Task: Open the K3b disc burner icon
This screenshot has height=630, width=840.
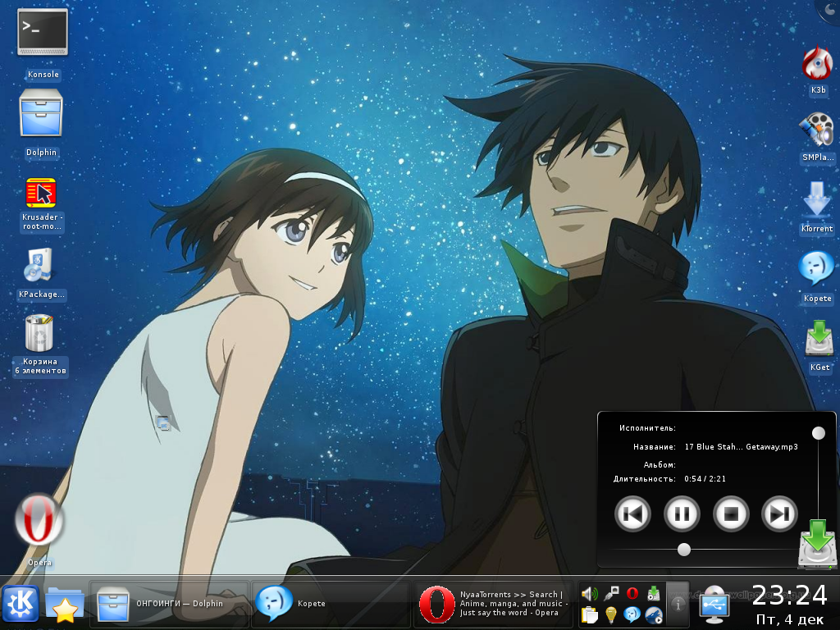Action: 817,62
